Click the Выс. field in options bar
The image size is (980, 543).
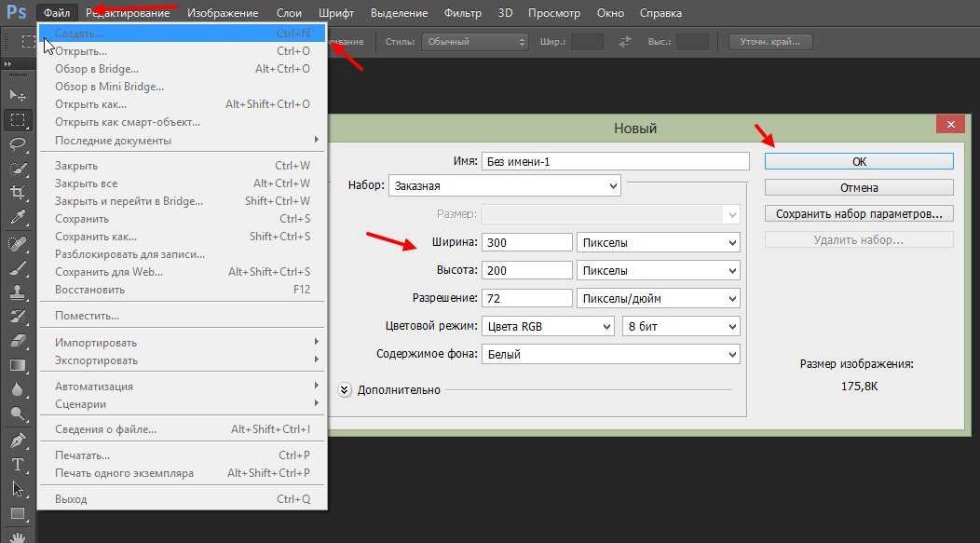[692, 42]
